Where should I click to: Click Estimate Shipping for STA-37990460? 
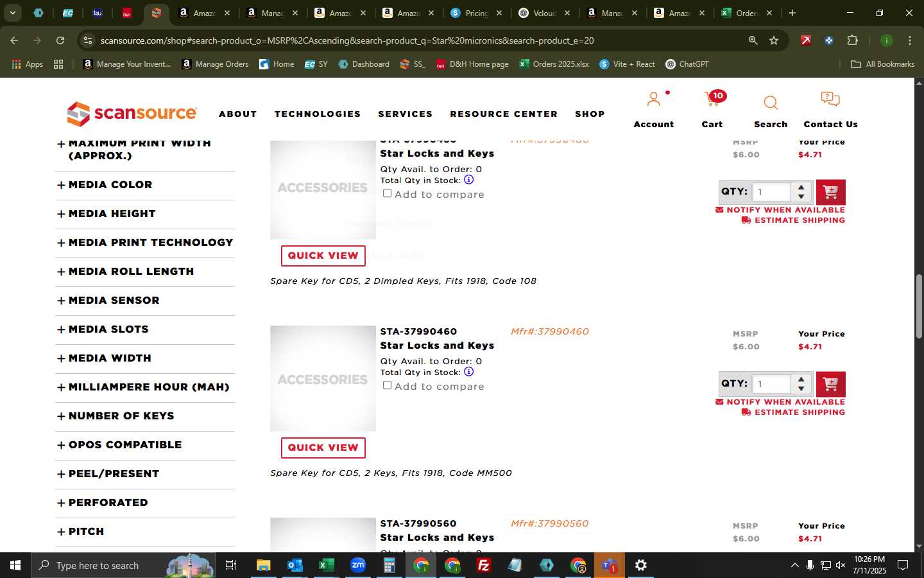pyautogui.click(x=793, y=412)
